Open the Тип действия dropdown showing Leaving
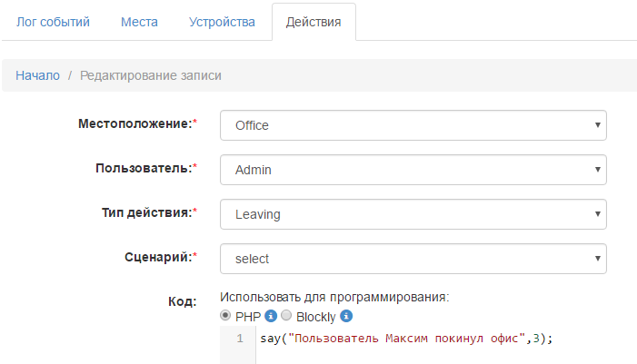This screenshot has width=637, height=364. [413, 214]
